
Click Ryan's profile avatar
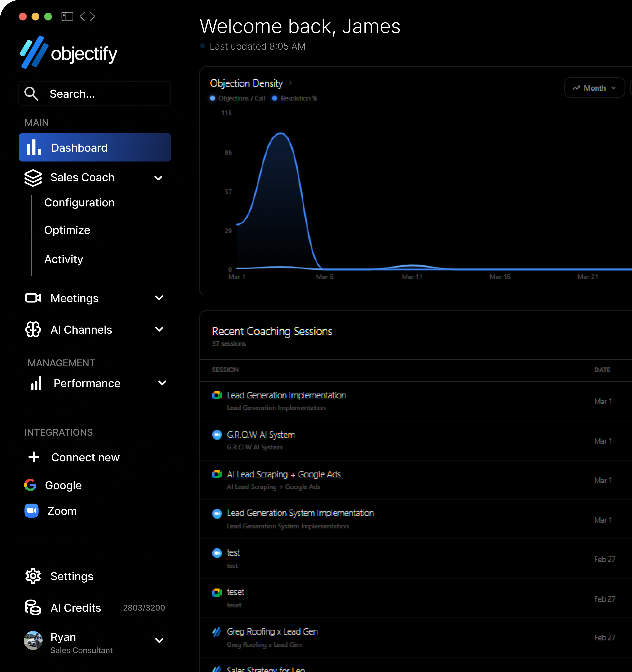tap(33, 640)
